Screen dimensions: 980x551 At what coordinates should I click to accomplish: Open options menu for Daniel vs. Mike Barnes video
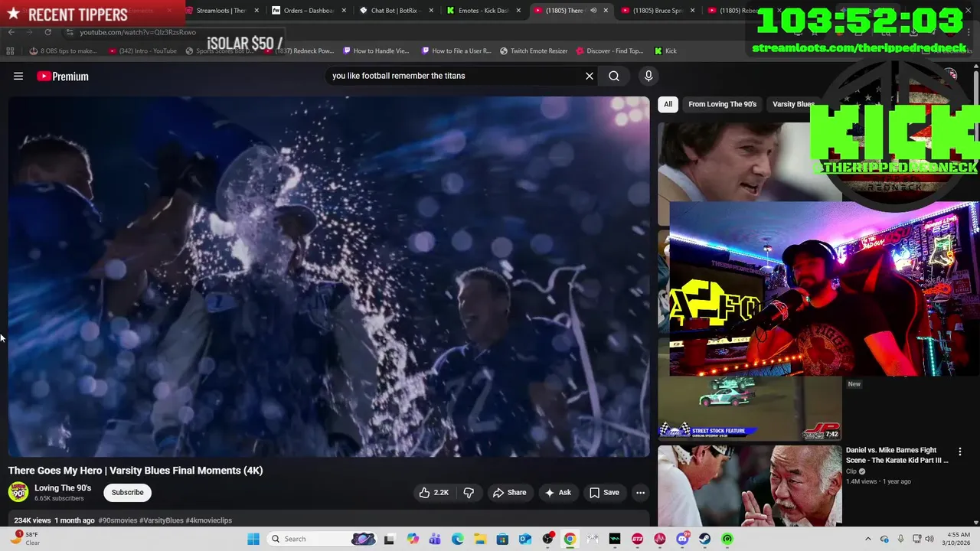coord(960,452)
